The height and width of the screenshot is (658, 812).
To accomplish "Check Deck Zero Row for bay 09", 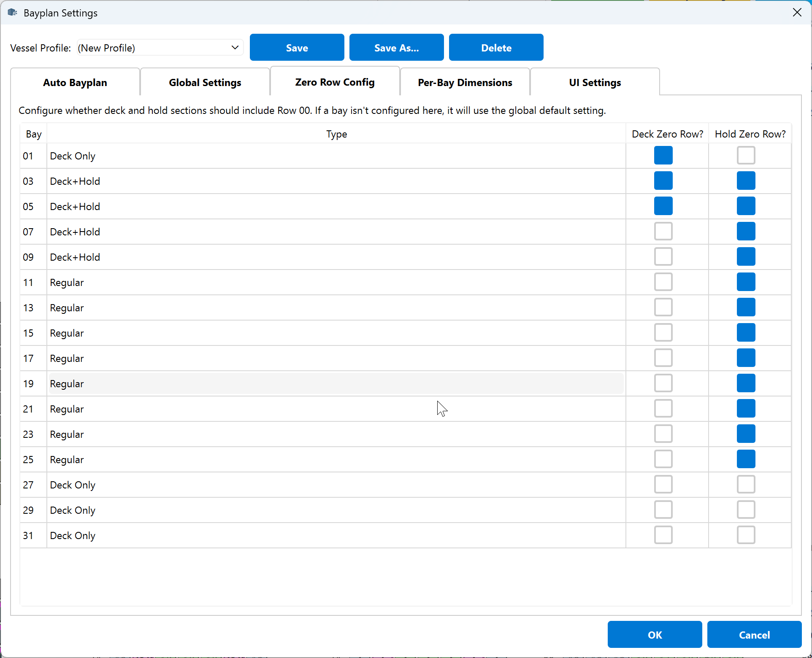I will coord(663,257).
